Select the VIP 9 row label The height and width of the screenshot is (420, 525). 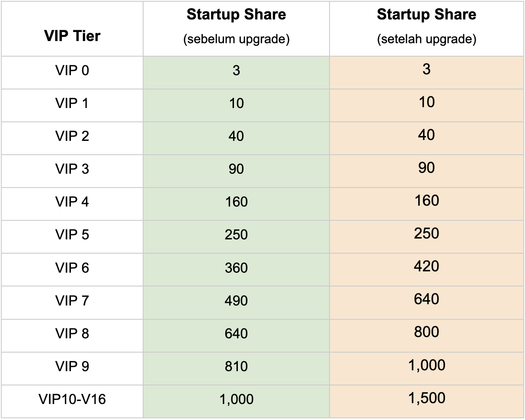click(x=72, y=366)
